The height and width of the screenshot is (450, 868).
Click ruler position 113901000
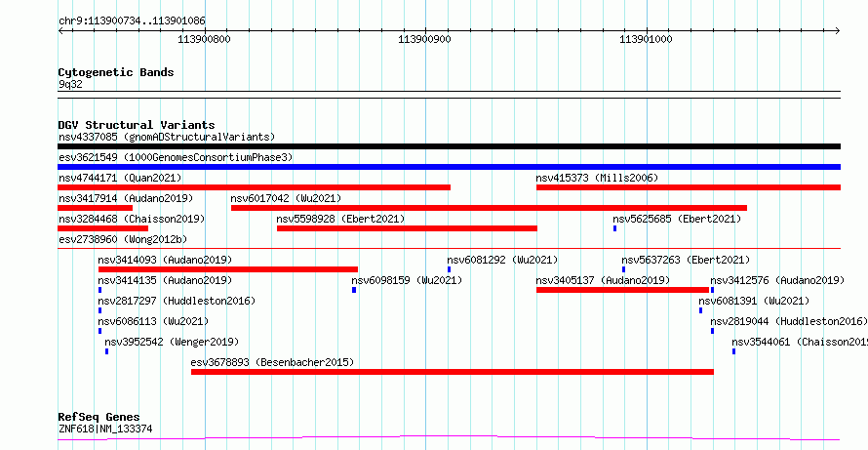pyautogui.click(x=646, y=39)
